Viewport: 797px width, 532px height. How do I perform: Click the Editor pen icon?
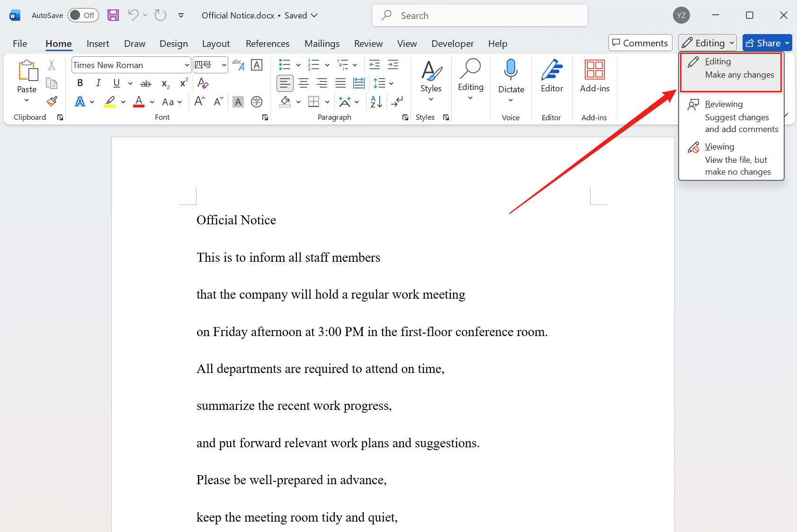coord(552,76)
